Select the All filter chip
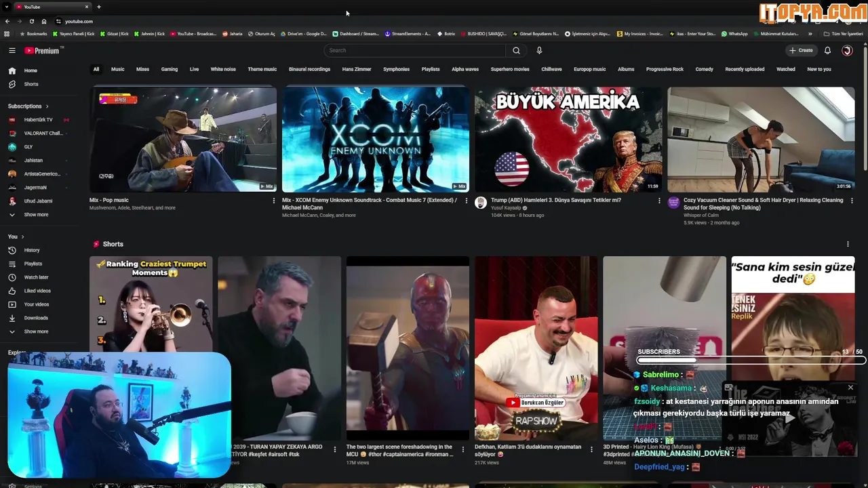This screenshot has width=868, height=488. pos(96,69)
